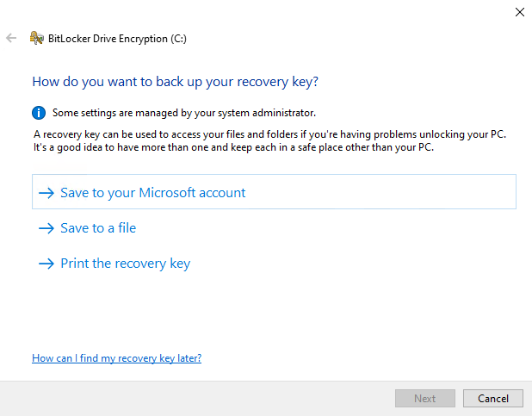Click the blue information icon
The image size is (532, 416).
(x=39, y=112)
